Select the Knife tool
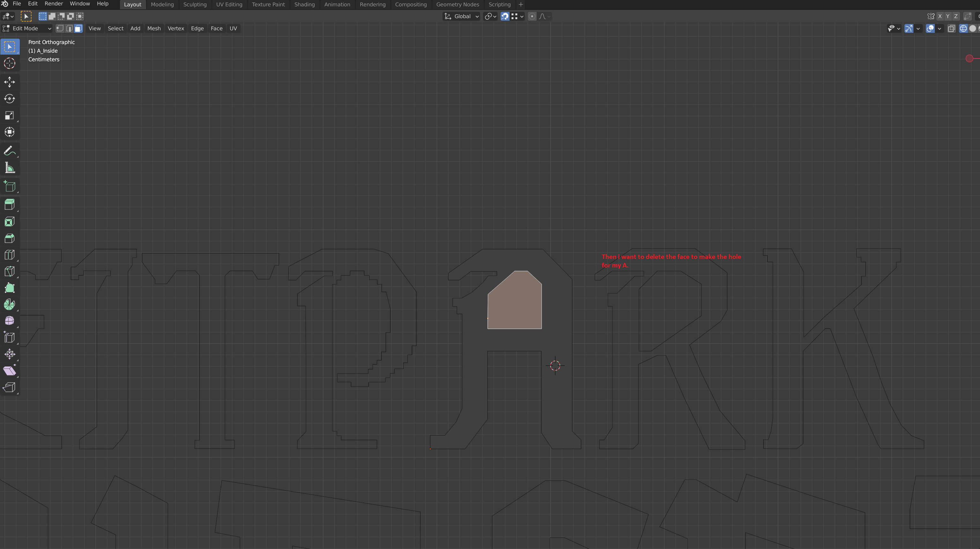The width and height of the screenshot is (980, 549). tap(10, 271)
